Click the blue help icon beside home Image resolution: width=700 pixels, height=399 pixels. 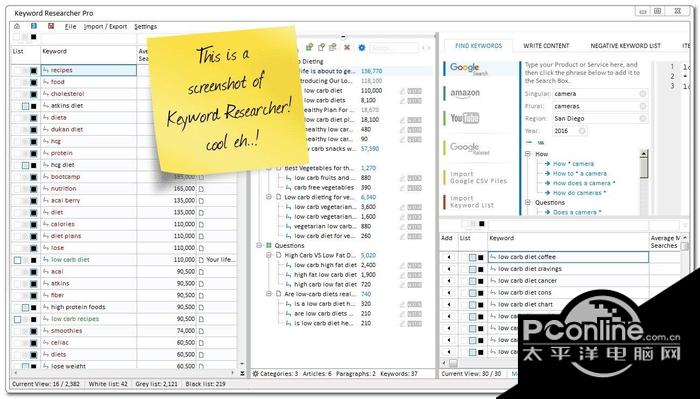pos(34,26)
